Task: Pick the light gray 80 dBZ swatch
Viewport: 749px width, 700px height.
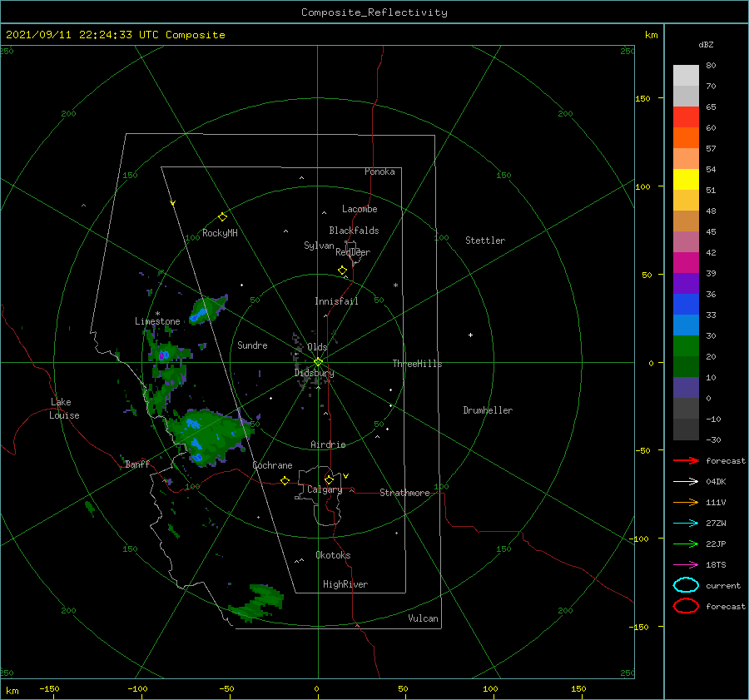Action: (x=686, y=76)
